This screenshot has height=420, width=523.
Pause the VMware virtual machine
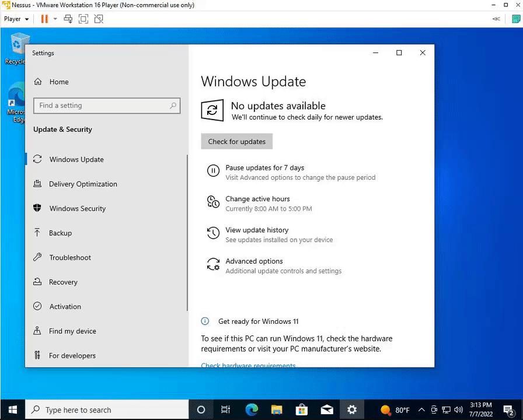pos(44,19)
